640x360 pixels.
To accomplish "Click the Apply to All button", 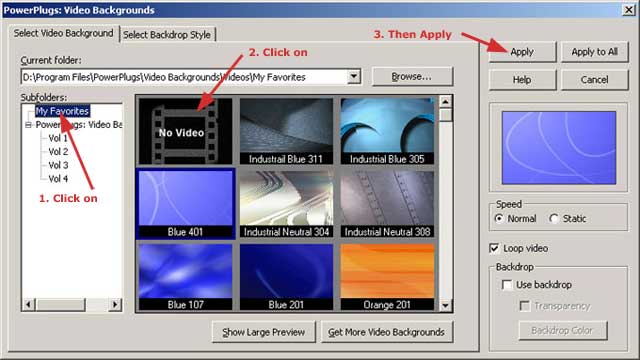I will [594, 52].
